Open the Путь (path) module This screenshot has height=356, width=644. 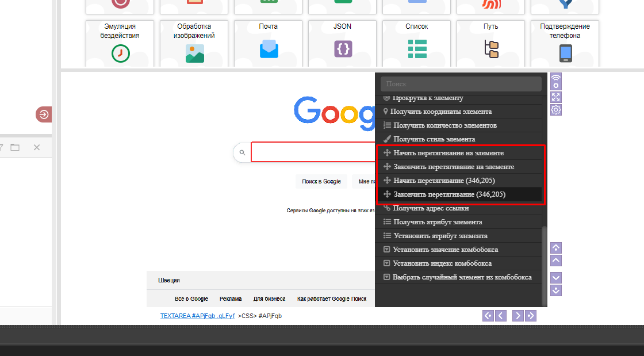tap(491, 44)
